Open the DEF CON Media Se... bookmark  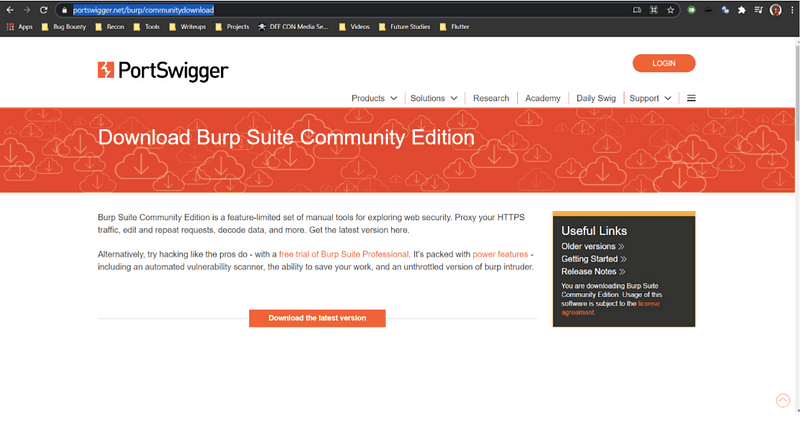(293, 27)
